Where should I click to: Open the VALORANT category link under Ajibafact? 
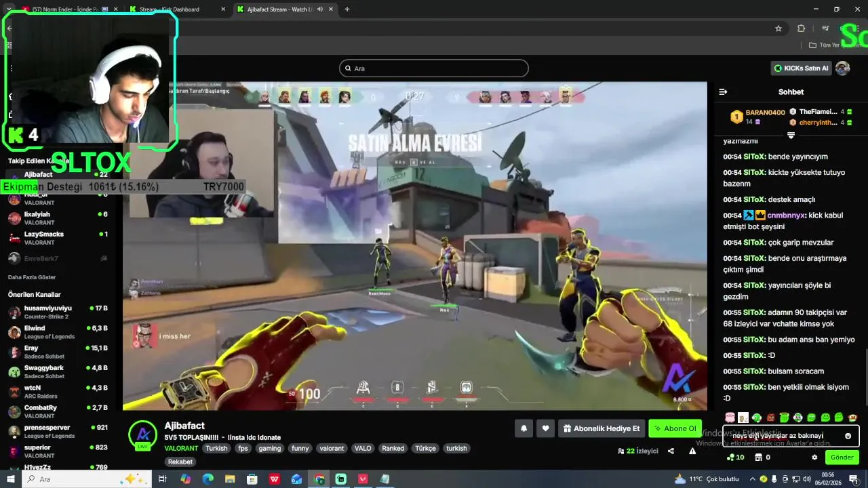click(x=181, y=448)
